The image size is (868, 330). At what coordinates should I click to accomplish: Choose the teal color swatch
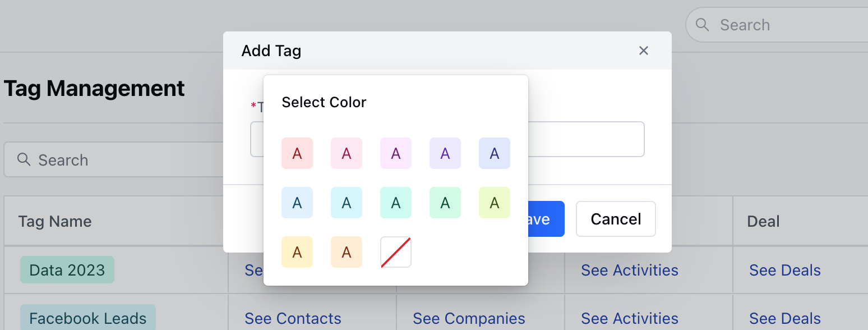coord(396,203)
